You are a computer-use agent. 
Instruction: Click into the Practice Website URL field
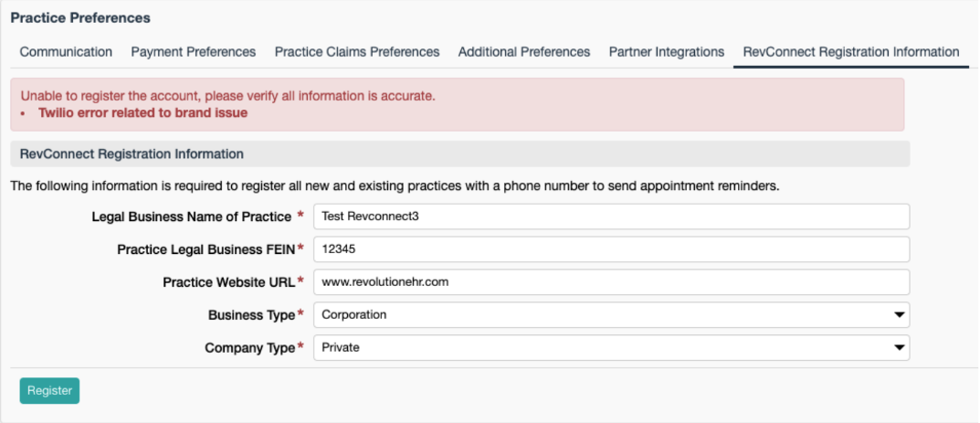[611, 281]
